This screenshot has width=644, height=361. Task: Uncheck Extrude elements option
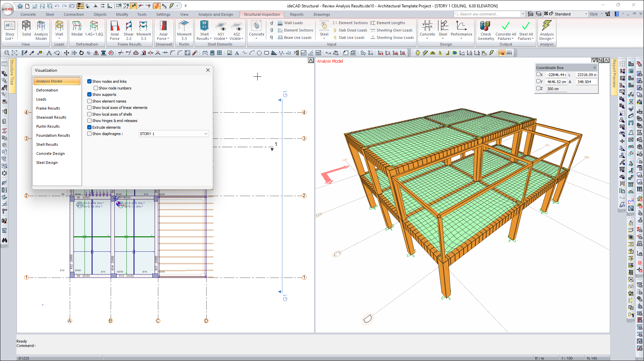tap(90, 127)
